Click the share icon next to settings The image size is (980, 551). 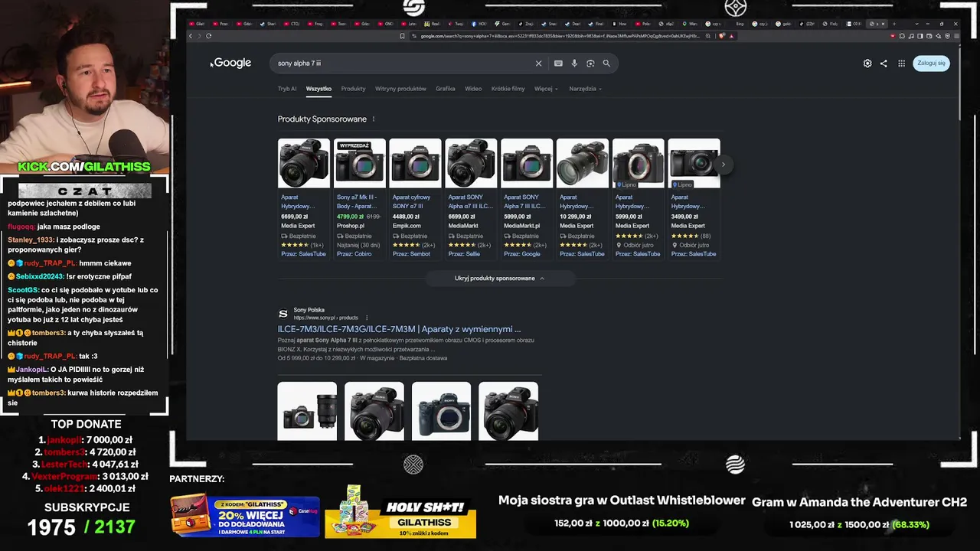(884, 64)
